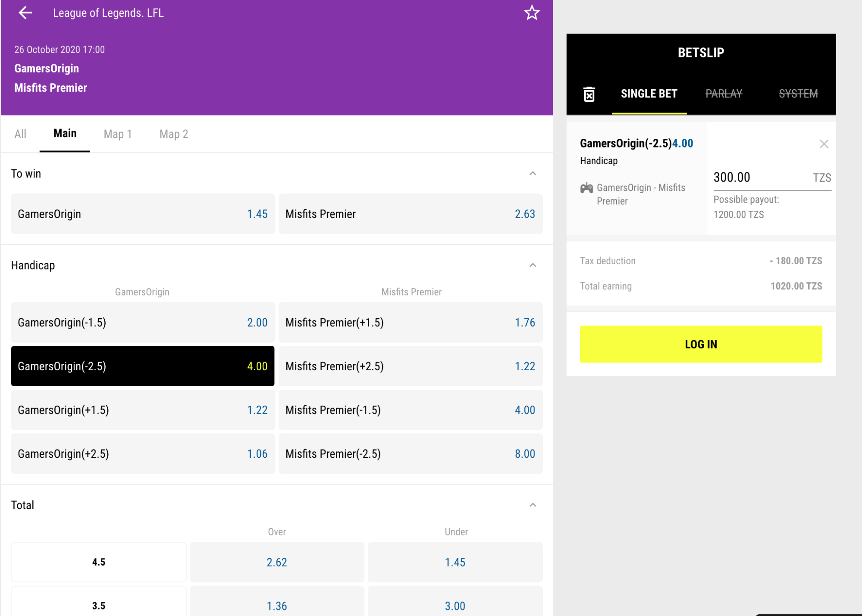Collapse the To win section

click(533, 173)
